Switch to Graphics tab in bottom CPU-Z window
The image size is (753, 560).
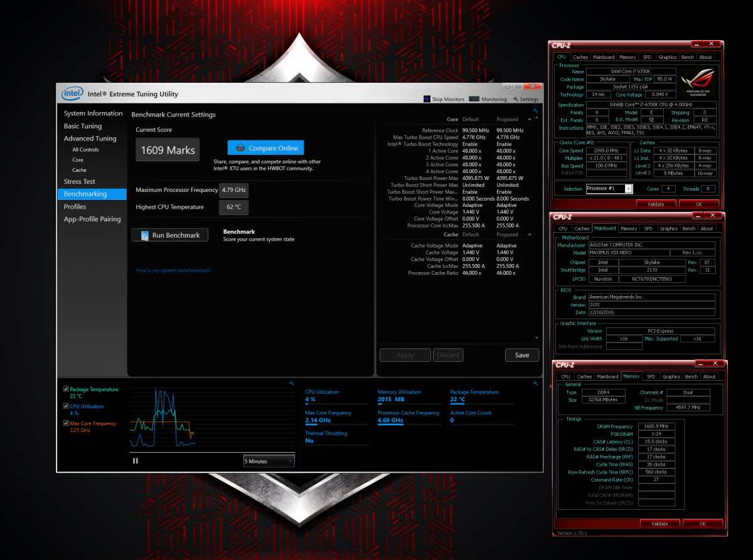pyautogui.click(x=671, y=376)
